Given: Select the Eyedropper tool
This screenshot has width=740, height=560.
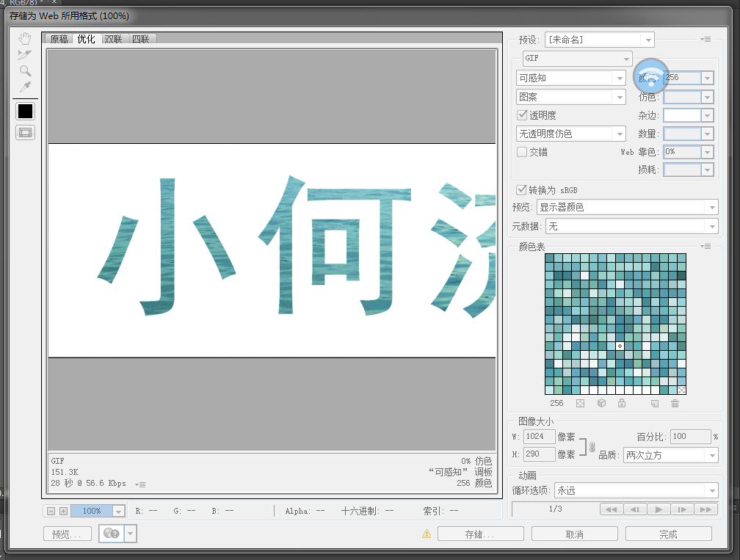Looking at the screenshot, I should (25, 87).
